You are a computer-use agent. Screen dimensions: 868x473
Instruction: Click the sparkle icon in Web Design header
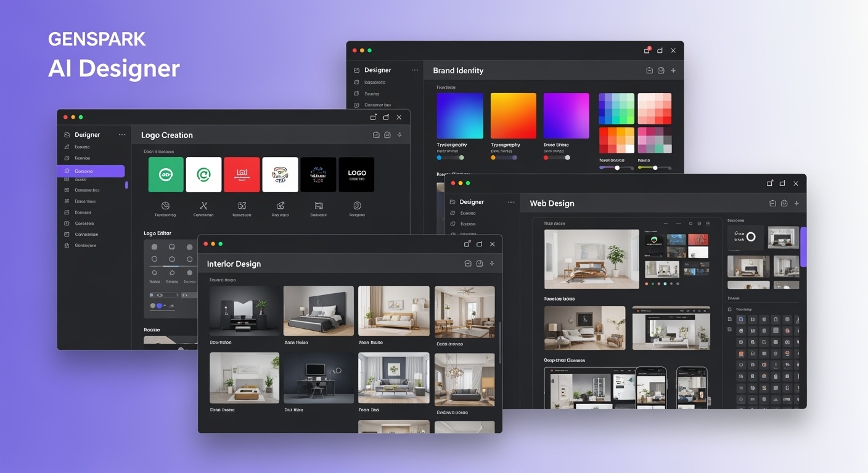[796, 203]
